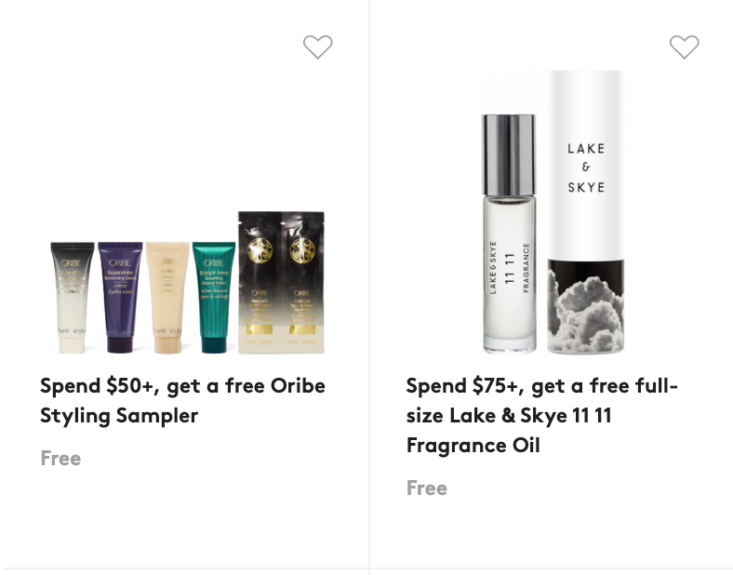Click the right black-and-gold Oribe sachet
The width and height of the screenshot is (733, 575).
(x=303, y=282)
